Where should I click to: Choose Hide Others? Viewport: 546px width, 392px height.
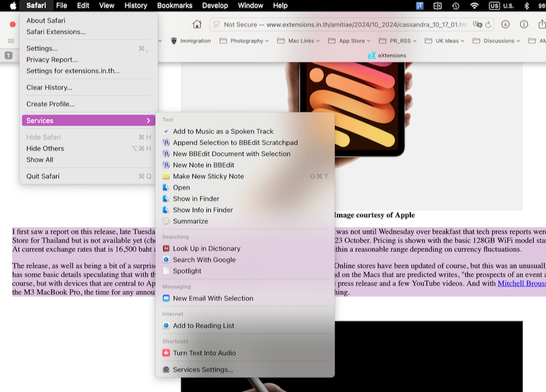coord(89,148)
